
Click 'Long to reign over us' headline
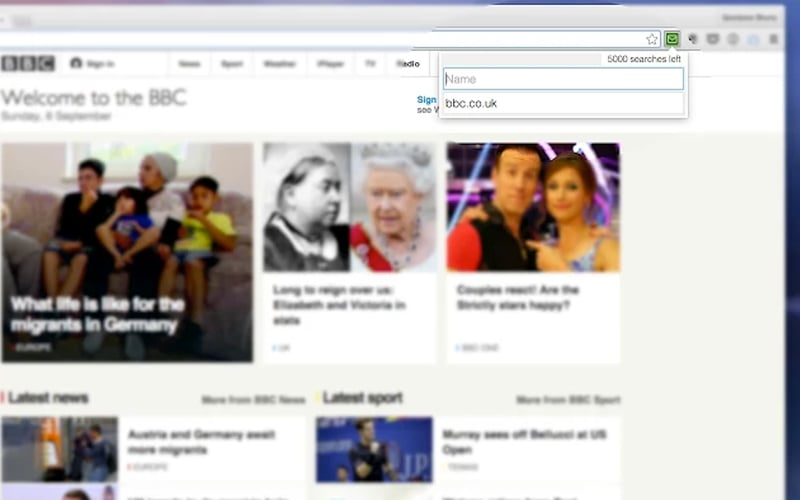pos(339,305)
